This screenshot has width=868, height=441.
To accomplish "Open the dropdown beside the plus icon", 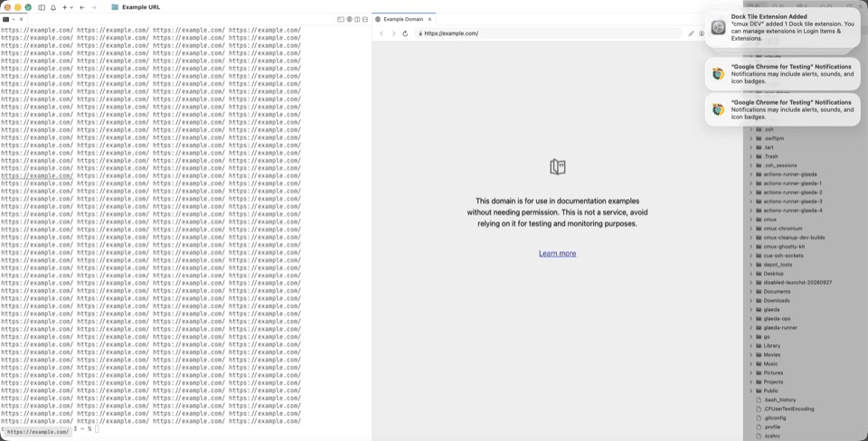I will click(x=71, y=7).
